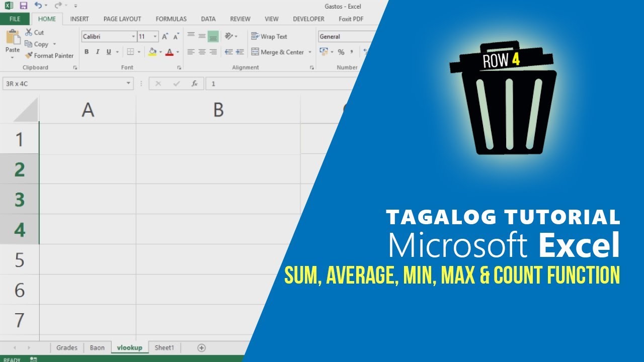Screen dimensions: 644x362
Task: Apply the Fill Color paint bucket
Action: [152, 52]
